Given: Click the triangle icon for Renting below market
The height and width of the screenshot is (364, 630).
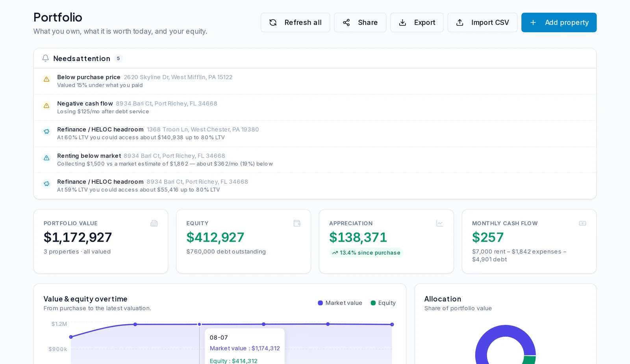Looking at the screenshot, I should 46,158.
